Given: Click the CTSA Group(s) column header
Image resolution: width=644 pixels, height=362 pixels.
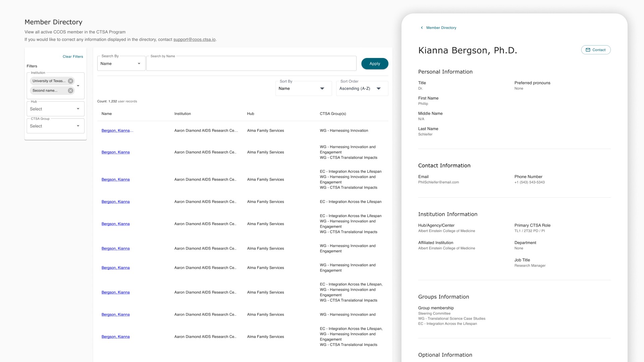Looking at the screenshot, I should (x=333, y=114).
